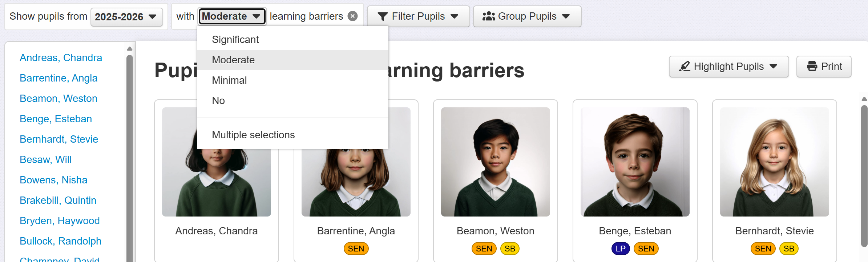Image resolution: width=868 pixels, height=262 pixels.
Task: Click the SEN badge under Benge, Esteban
Action: tap(646, 249)
